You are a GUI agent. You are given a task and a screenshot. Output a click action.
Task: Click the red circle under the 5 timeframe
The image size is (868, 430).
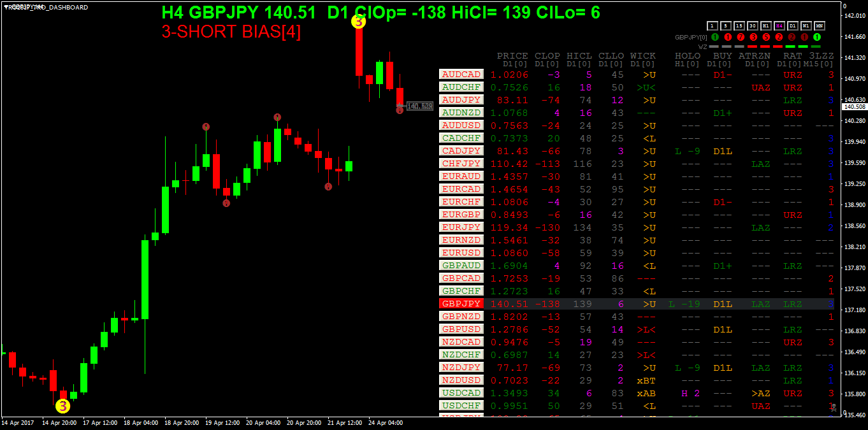point(728,37)
